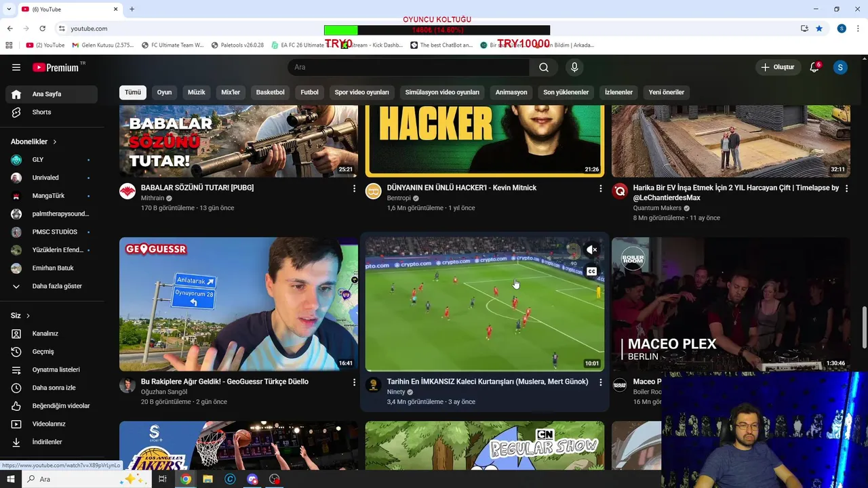Open the account avatar menu

840,67
